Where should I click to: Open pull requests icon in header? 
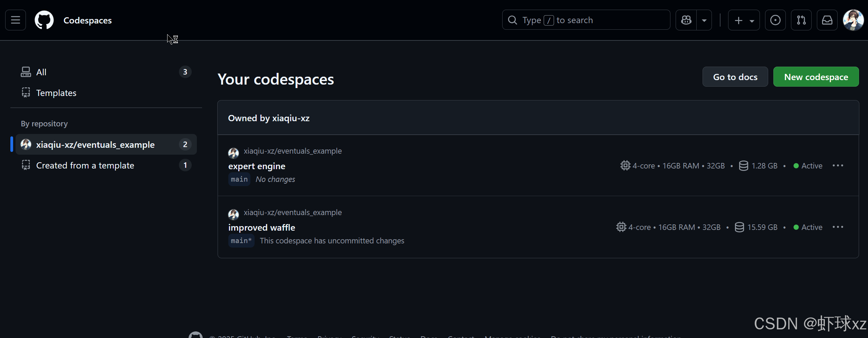point(801,20)
